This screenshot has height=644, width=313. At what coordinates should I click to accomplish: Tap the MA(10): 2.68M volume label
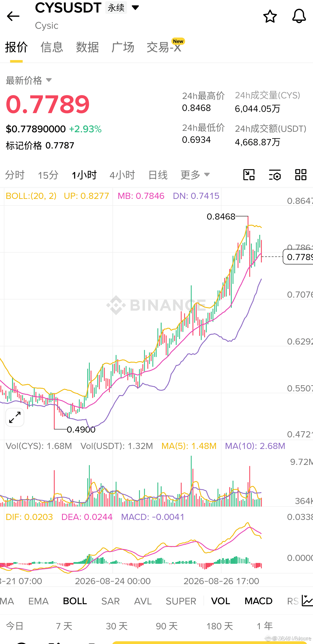coord(255,446)
